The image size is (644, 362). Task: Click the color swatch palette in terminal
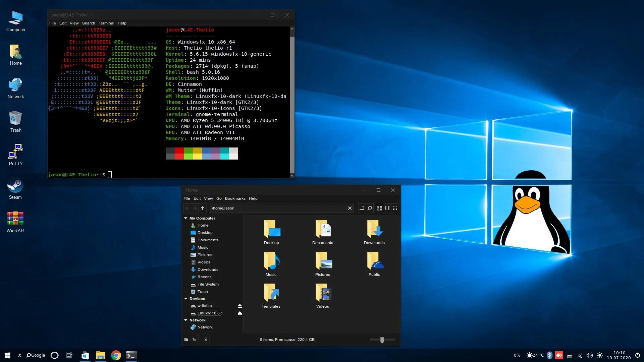pos(202,153)
